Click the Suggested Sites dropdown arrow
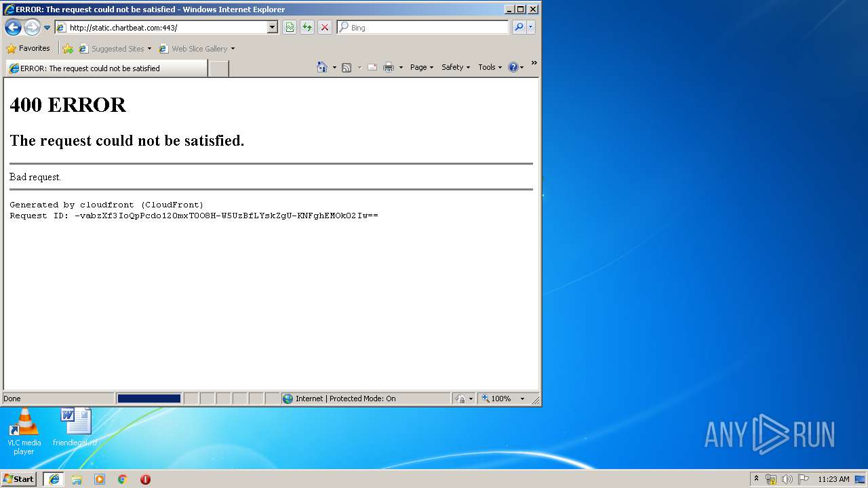This screenshot has height=488, width=868. tap(149, 49)
